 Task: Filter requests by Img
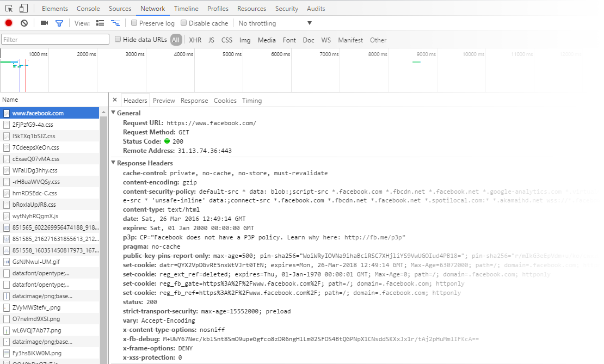point(245,40)
